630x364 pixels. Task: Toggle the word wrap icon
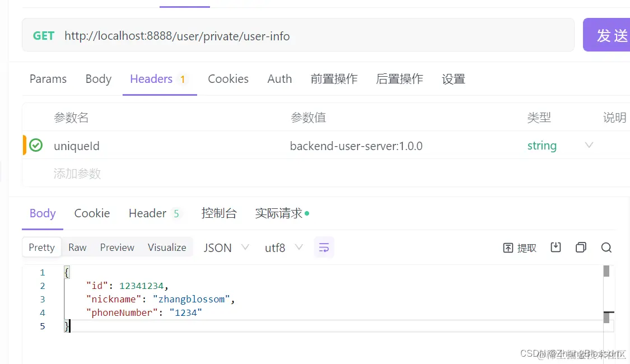(324, 247)
